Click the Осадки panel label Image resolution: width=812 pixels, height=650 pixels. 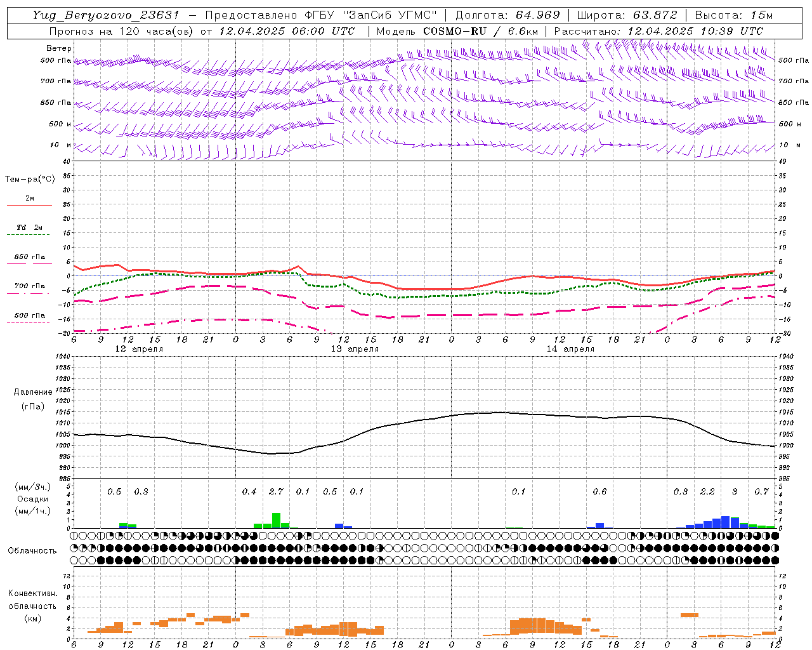pos(33,499)
